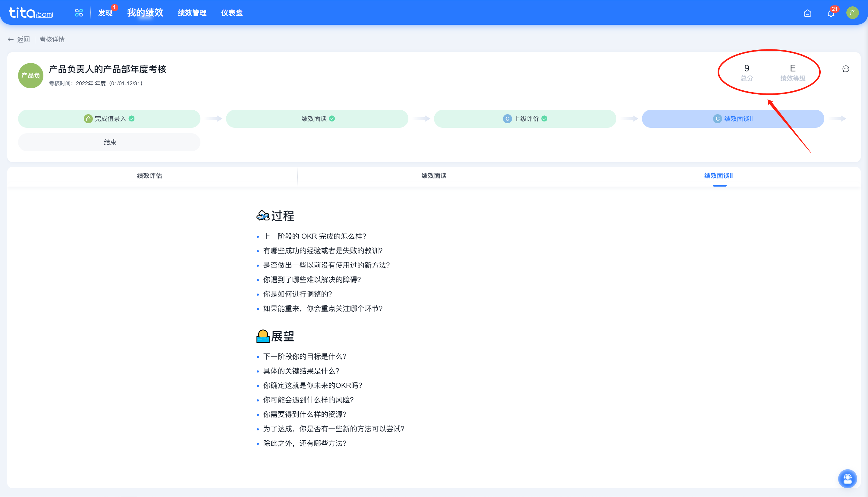Click the green check beside 上级评价
The width and height of the screenshot is (868, 497).
(544, 118)
